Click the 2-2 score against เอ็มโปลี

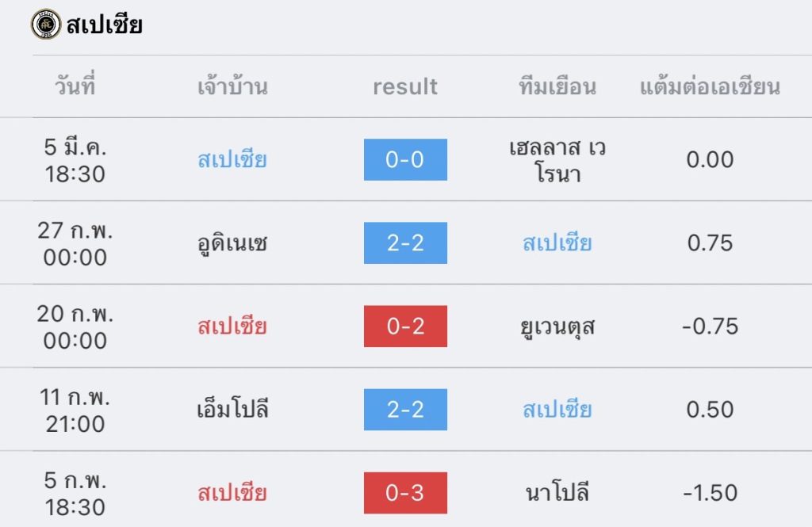(405, 410)
